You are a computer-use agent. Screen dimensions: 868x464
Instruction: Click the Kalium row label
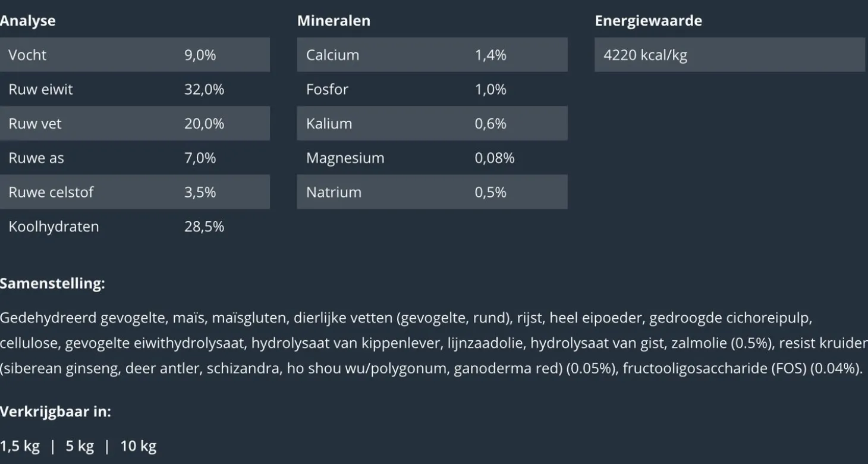point(329,124)
